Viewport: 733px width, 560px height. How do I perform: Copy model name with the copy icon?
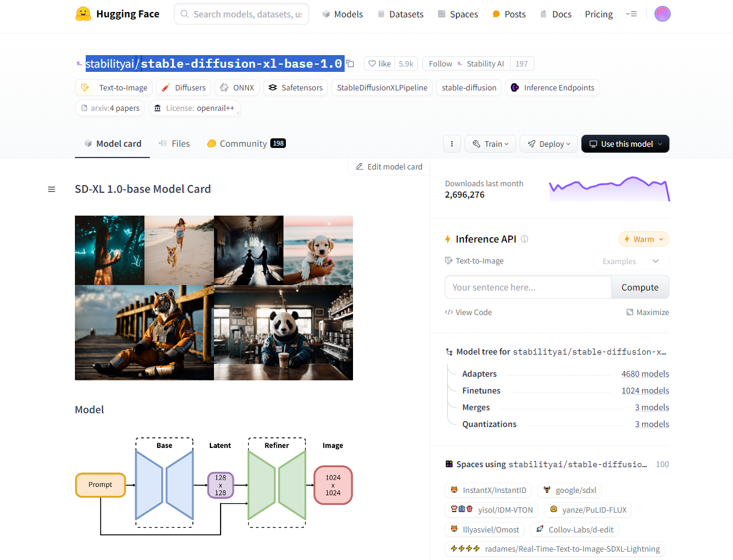[x=351, y=63]
